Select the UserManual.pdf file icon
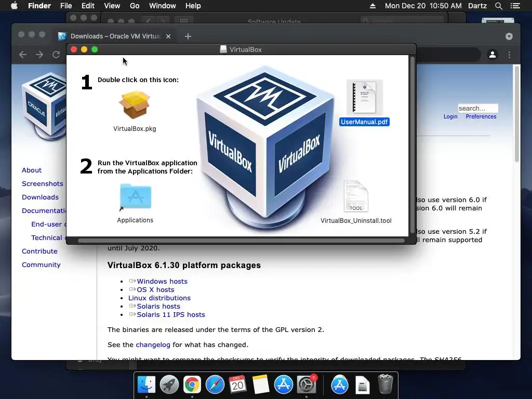This screenshot has width=532, height=399. click(x=364, y=97)
